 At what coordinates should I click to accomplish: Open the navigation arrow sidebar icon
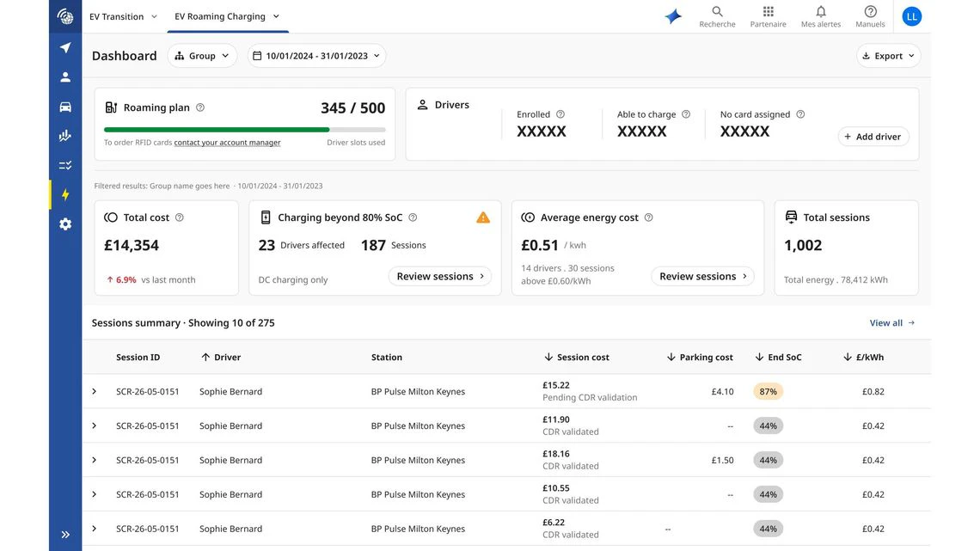click(65, 47)
